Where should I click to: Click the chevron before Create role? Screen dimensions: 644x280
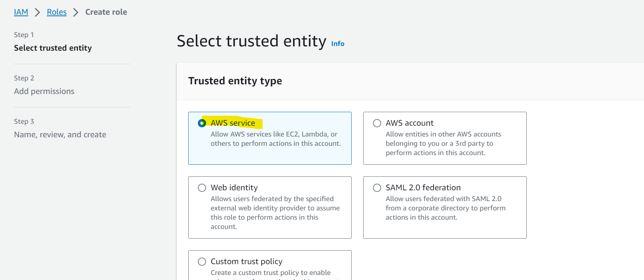click(x=76, y=12)
